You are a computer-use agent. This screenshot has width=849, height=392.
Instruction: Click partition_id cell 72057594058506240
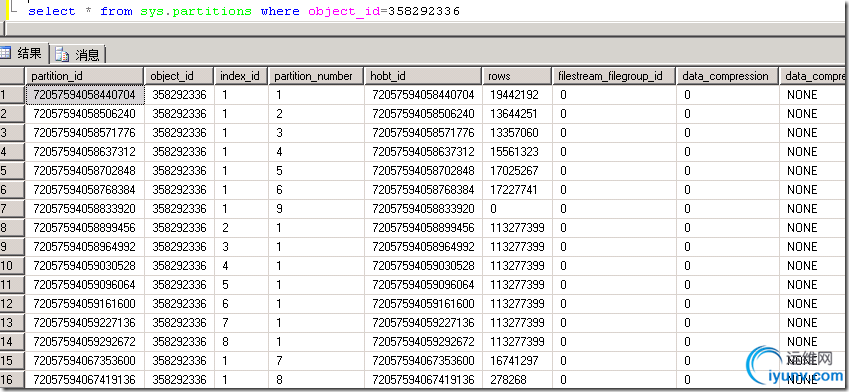tap(84, 114)
